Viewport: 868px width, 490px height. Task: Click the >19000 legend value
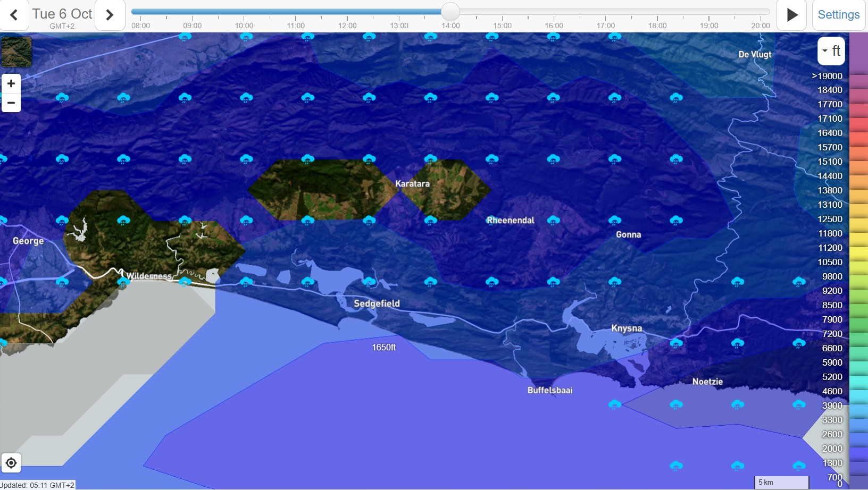click(827, 76)
